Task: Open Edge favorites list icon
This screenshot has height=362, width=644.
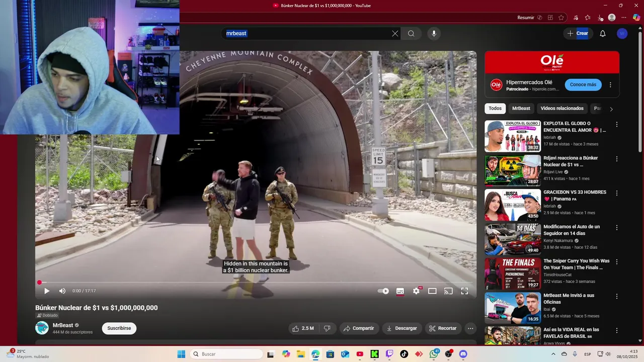Action: click(x=588, y=18)
